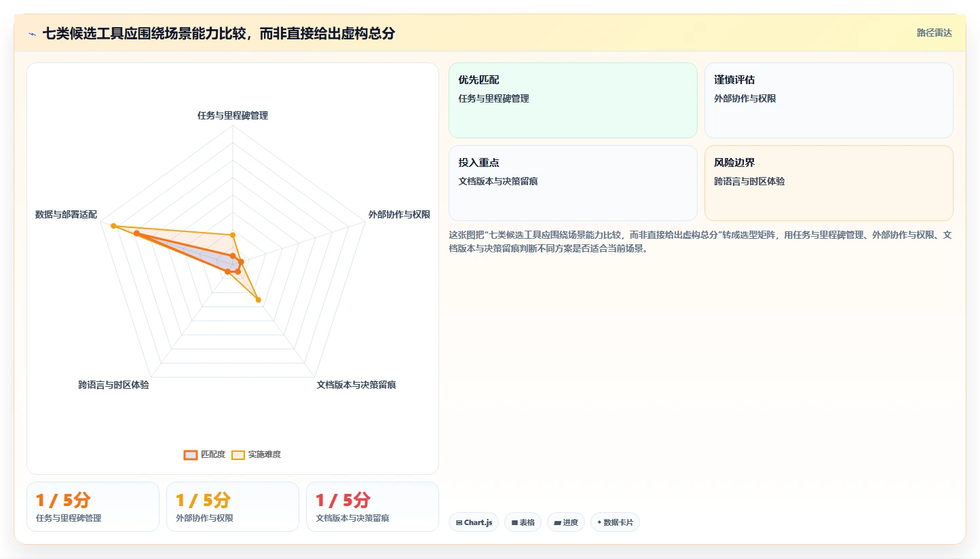Click the lightning icon beside the header title
Viewport: 980px width, 559px height.
32,33
